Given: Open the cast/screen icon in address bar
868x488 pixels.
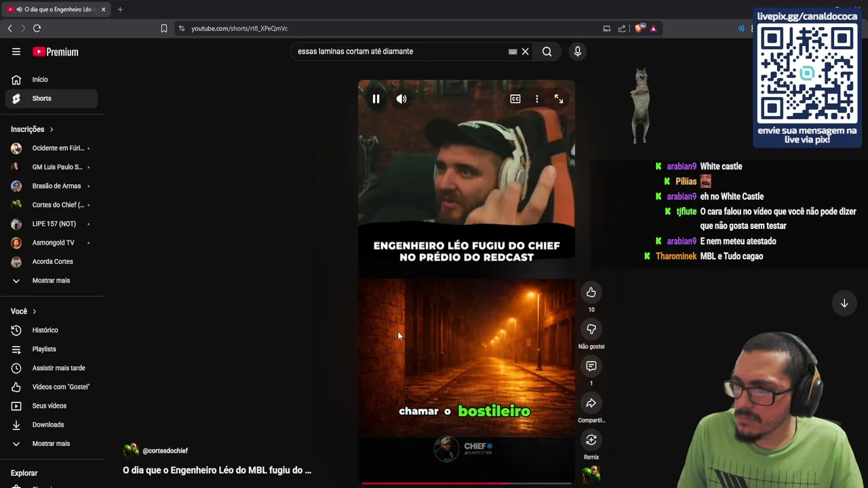Looking at the screenshot, I should coord(607,28).
